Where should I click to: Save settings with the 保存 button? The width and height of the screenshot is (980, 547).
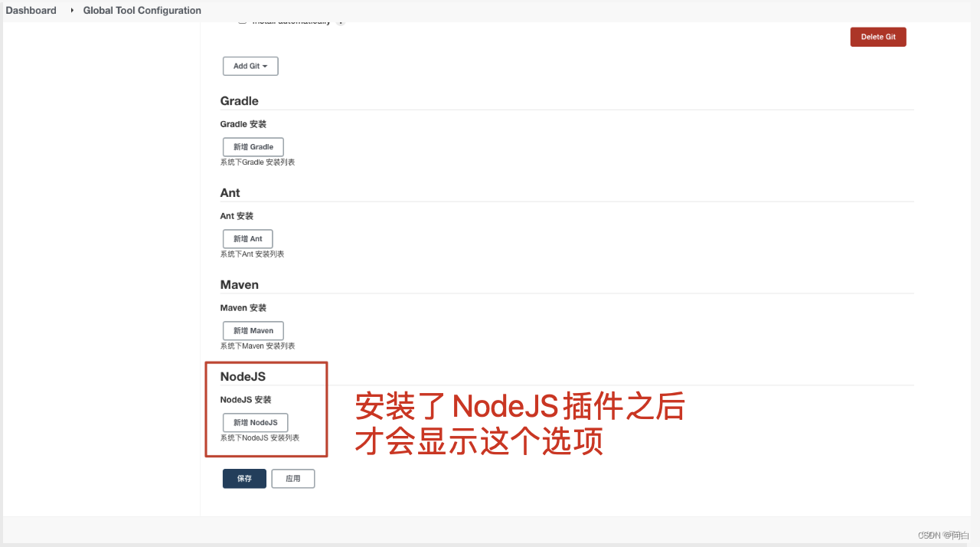click(244, 478)
